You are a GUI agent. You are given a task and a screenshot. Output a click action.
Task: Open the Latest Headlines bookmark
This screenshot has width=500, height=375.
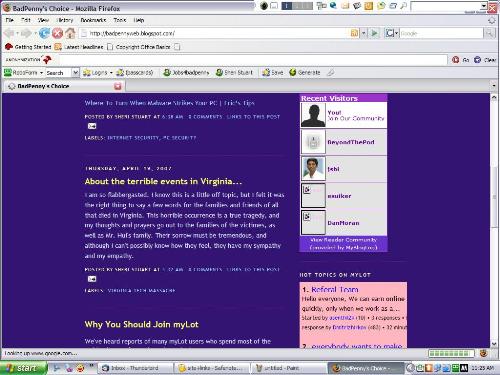79,47
